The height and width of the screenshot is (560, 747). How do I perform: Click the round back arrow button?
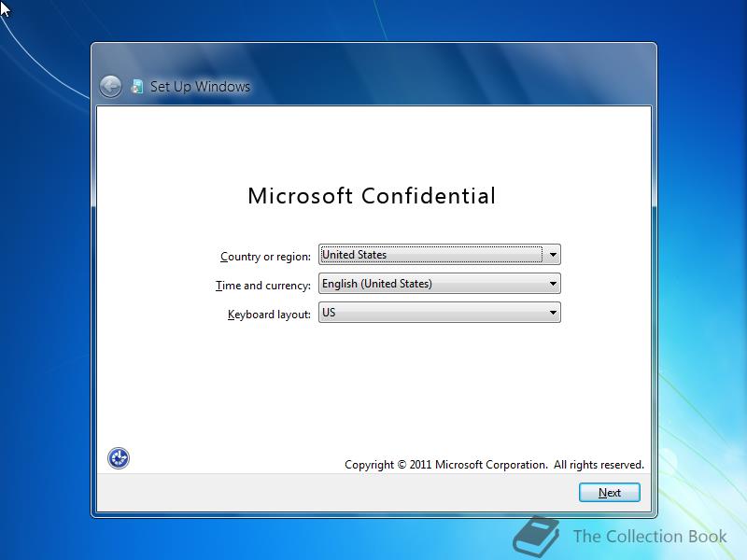pyautogui.click(x=110, y=87)
